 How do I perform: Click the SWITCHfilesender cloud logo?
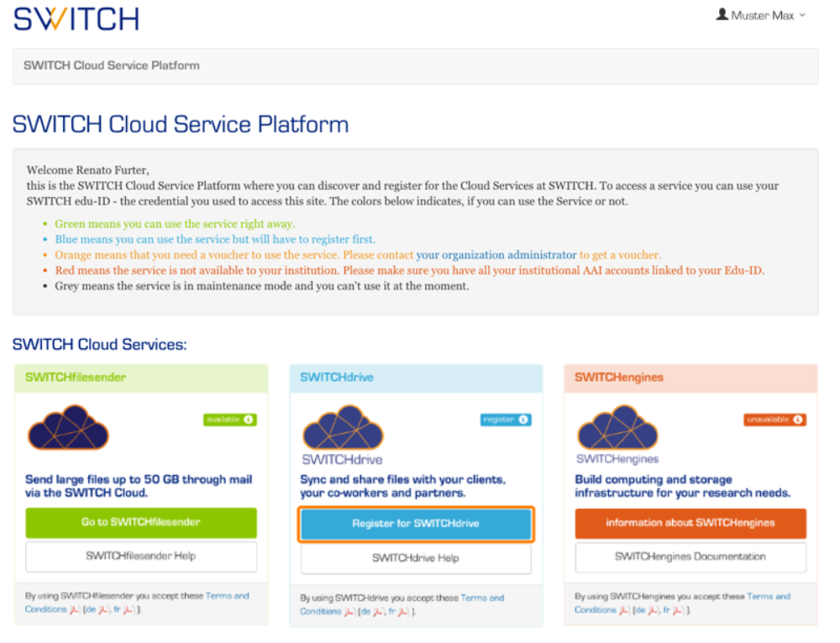pyautogui.click(x=68, y=426)
